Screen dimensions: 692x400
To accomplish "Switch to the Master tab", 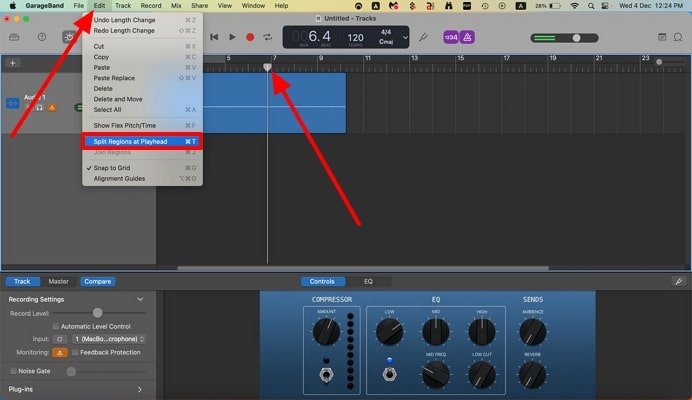I will point(58,281).
